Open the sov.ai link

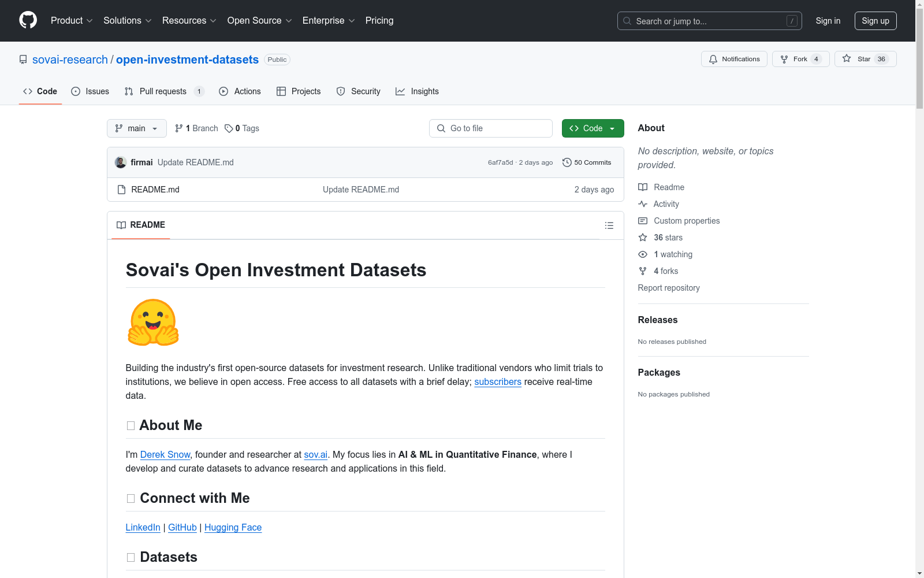point(316,454)
